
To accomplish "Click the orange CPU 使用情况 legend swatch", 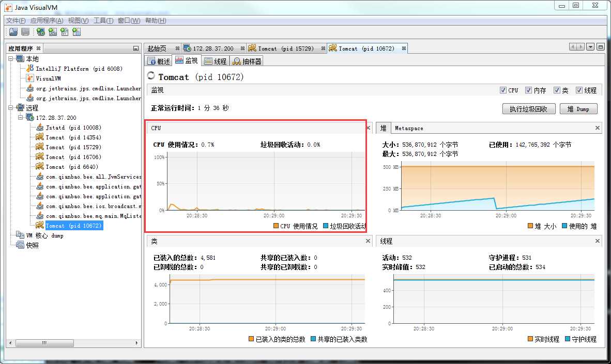I will tap(276, 226).
